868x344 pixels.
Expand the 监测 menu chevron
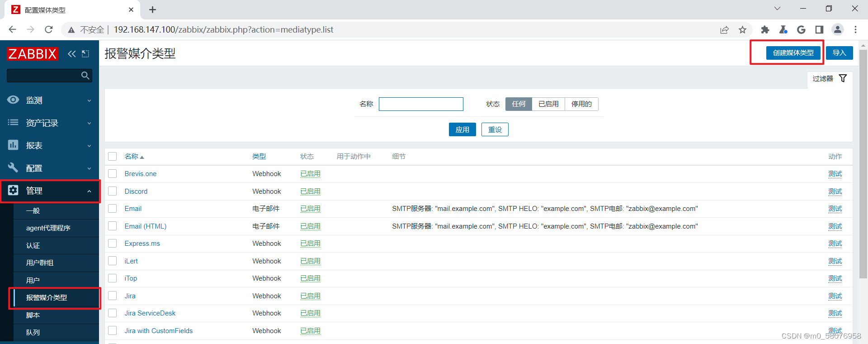tap(89, 100)
